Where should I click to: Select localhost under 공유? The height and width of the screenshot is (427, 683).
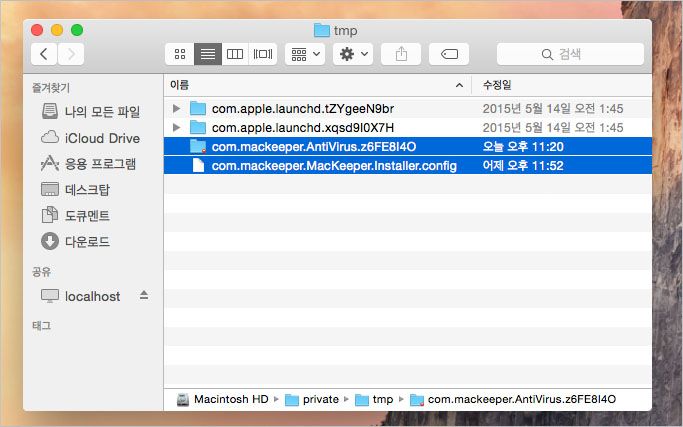tap(81, 296)
